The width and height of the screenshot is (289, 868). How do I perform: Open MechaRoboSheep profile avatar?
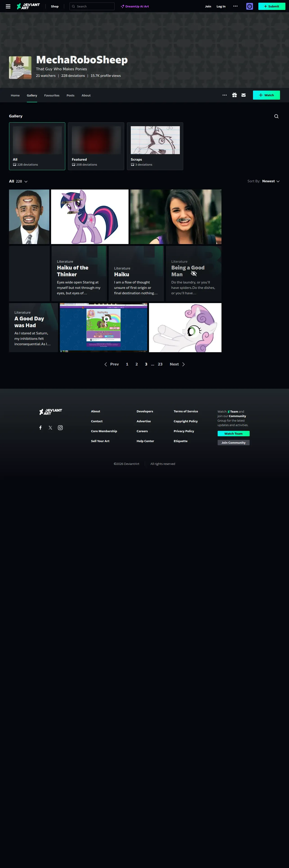[x=20, y=68]
